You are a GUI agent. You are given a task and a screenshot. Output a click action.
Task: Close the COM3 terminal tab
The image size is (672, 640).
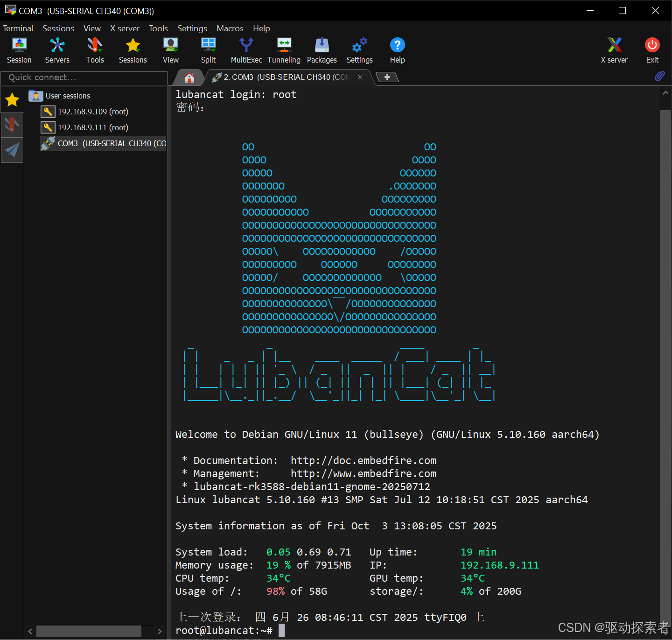point(360,77)
